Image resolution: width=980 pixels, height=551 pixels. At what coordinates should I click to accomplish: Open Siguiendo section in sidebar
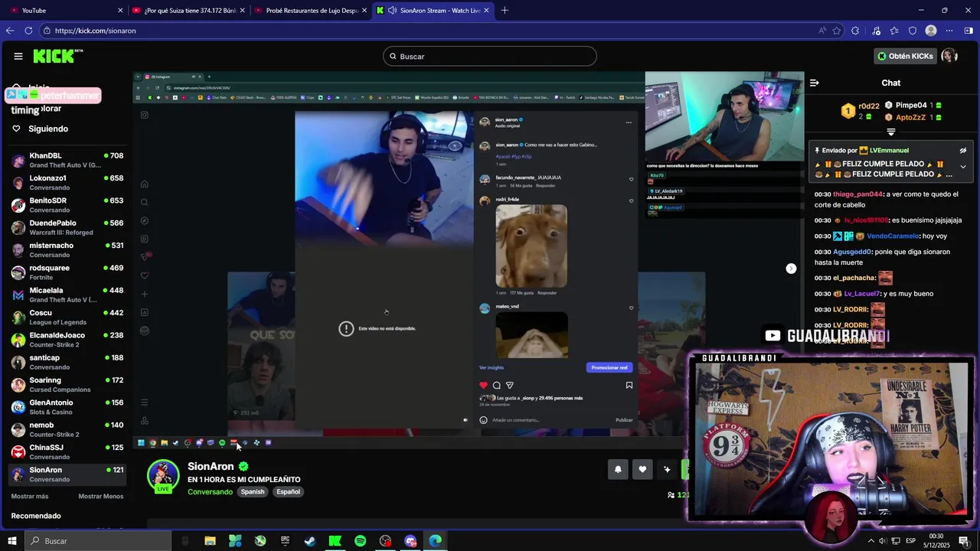click(48, 129)
